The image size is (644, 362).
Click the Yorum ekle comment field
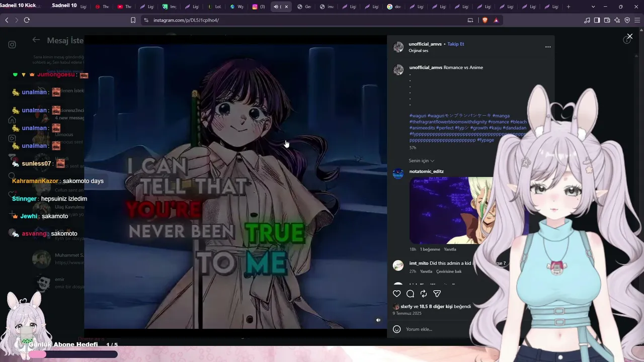438,329
